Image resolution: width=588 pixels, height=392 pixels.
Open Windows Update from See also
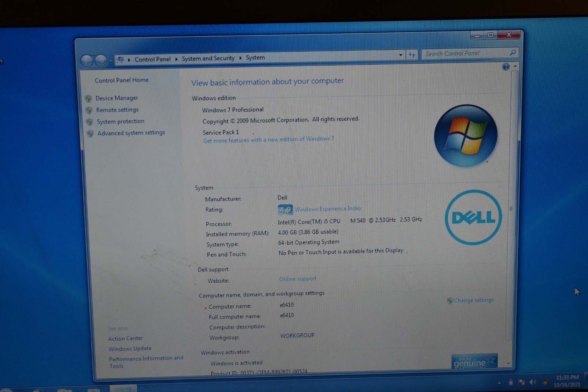tap(130, 349)
